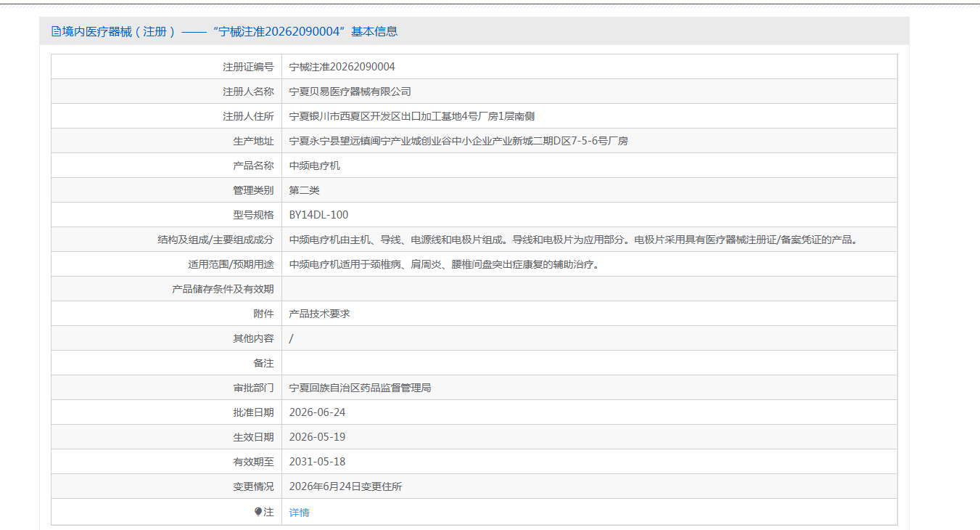Open the 详情 link in the 注 row

[x=300, y=513]
